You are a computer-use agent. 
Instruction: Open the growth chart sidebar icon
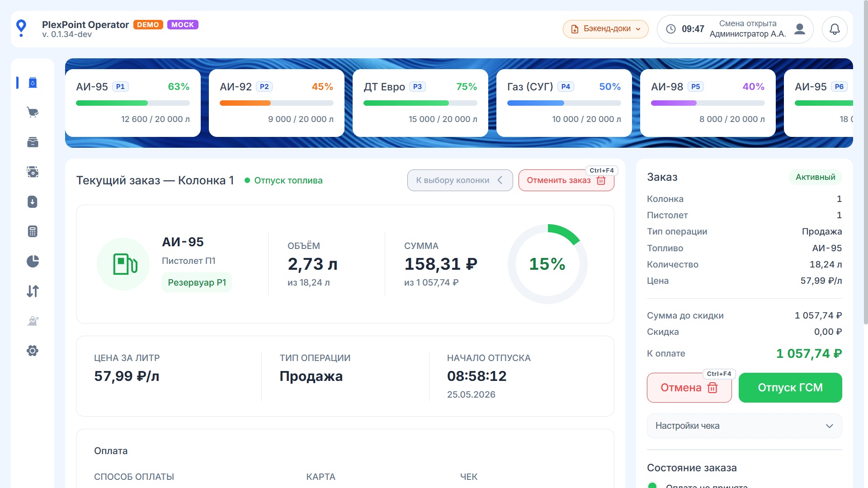coord(33,321)
